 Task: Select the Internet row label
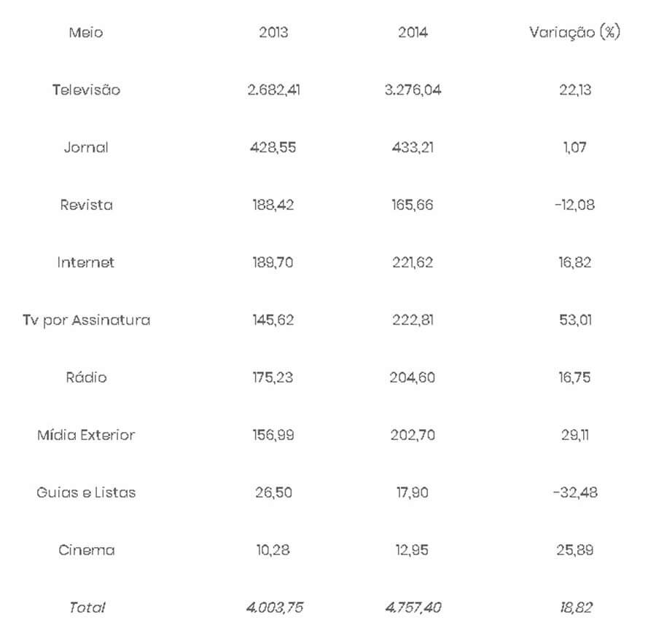pos(86,262)
